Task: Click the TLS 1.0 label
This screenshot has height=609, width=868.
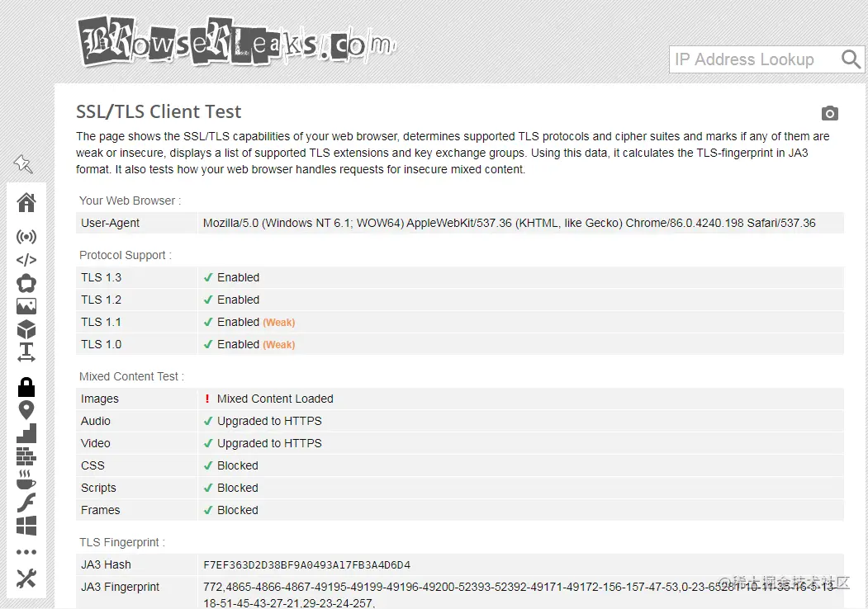Action: (x=101, y=344)
